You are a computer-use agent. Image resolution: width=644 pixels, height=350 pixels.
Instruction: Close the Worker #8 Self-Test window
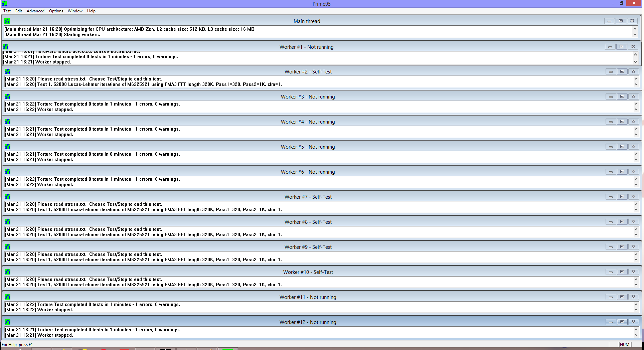633,222
